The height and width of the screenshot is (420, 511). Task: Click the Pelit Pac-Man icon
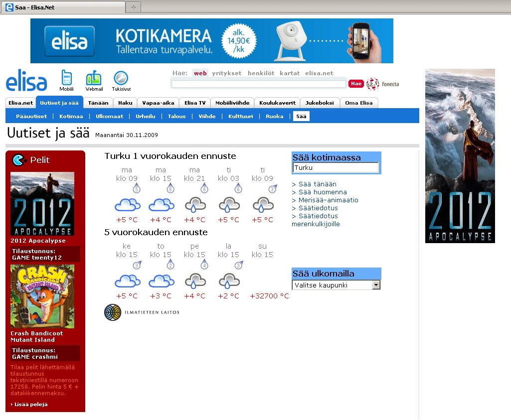(18, 160)
